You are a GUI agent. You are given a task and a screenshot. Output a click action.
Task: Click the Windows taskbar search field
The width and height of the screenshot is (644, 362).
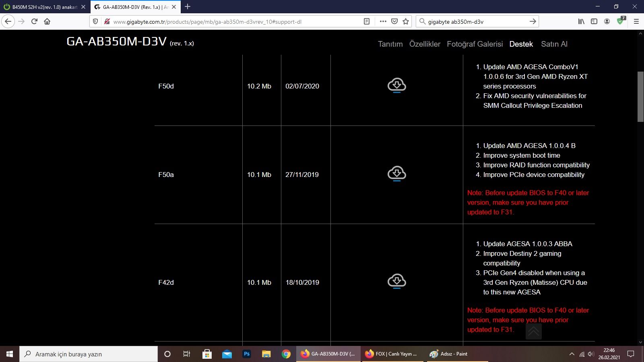(89, 354)
